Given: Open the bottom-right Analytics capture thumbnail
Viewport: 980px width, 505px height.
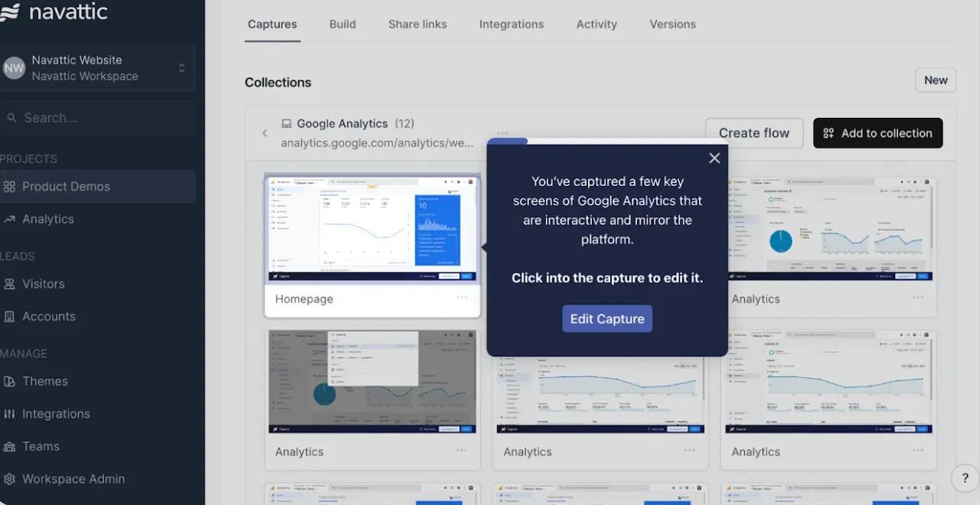Looking at the screenshot, I should click(x=830, y=382).
